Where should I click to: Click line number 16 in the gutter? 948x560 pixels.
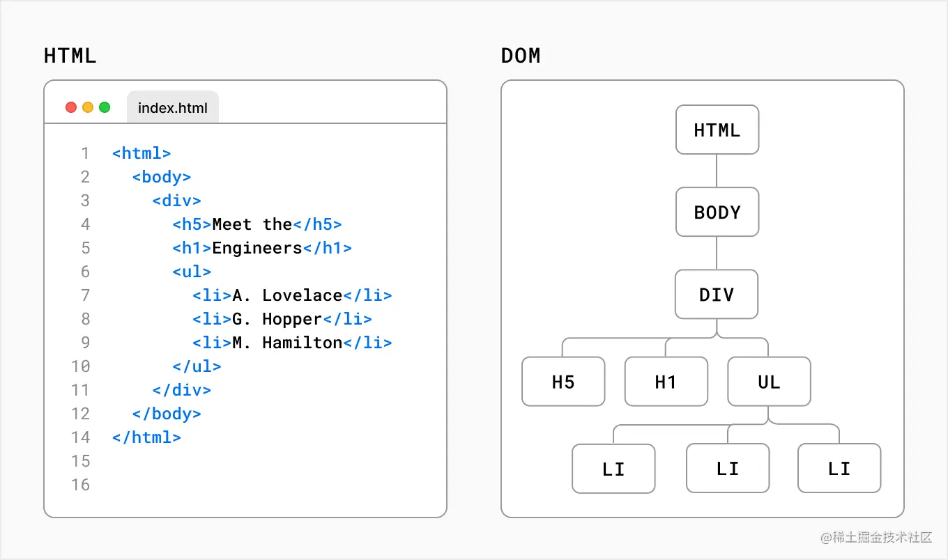(81, 485)
